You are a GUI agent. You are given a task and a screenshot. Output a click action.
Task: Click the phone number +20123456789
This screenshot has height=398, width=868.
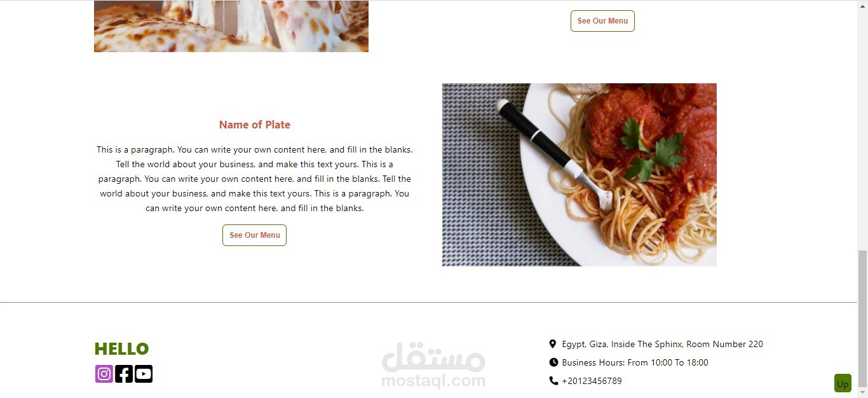(x=592, y=381)
